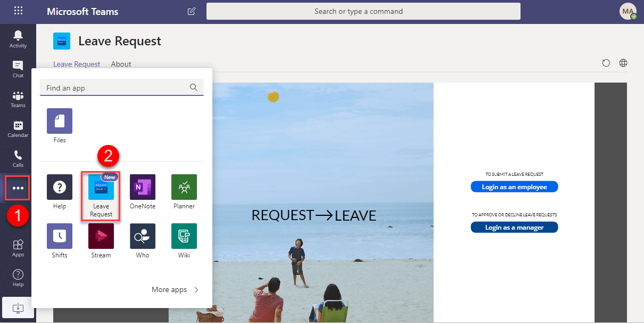Open the Wiki app

(x=184, y=236)
